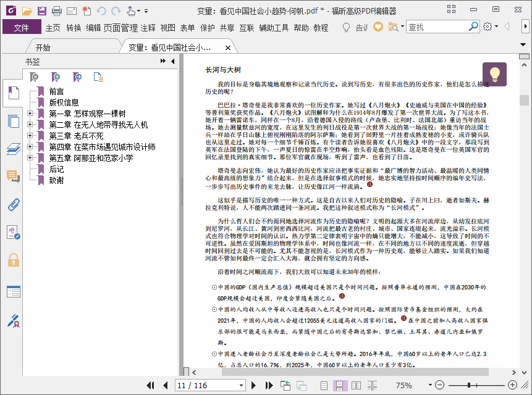Select single page view mode
Viewport: 532px width, 395px height.
pos(324,385)
